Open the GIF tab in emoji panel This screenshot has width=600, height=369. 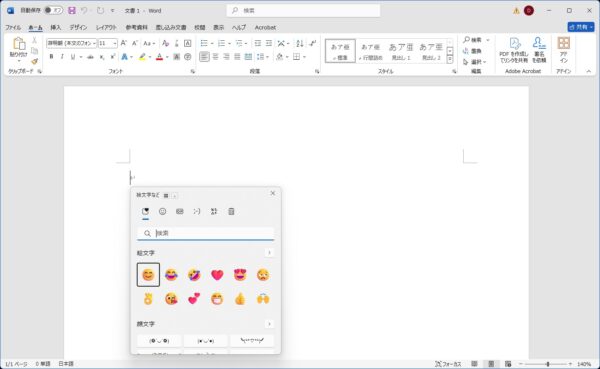[179, 211]
